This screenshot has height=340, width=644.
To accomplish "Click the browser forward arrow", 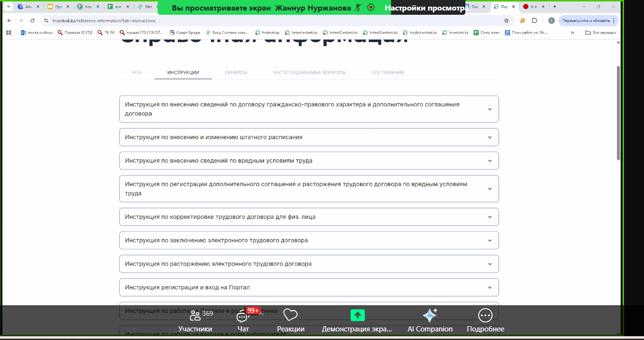I will 20,21.
